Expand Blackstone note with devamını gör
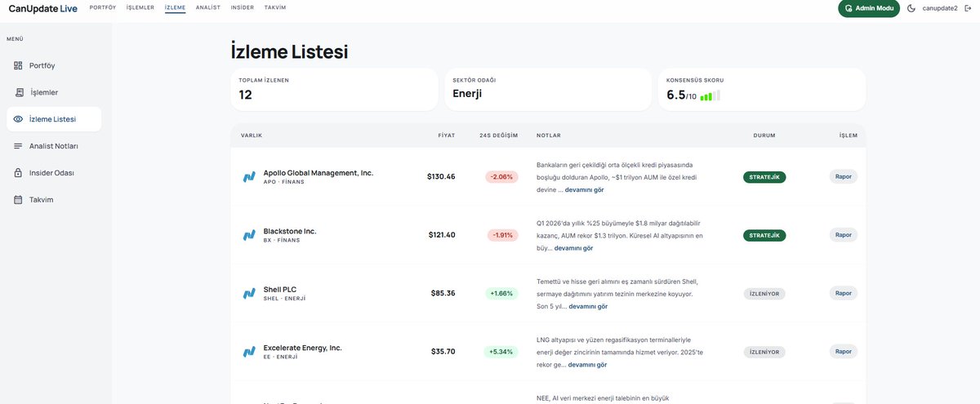The height and width of the screenshot is (404, 980). click(x=573, y=248)
